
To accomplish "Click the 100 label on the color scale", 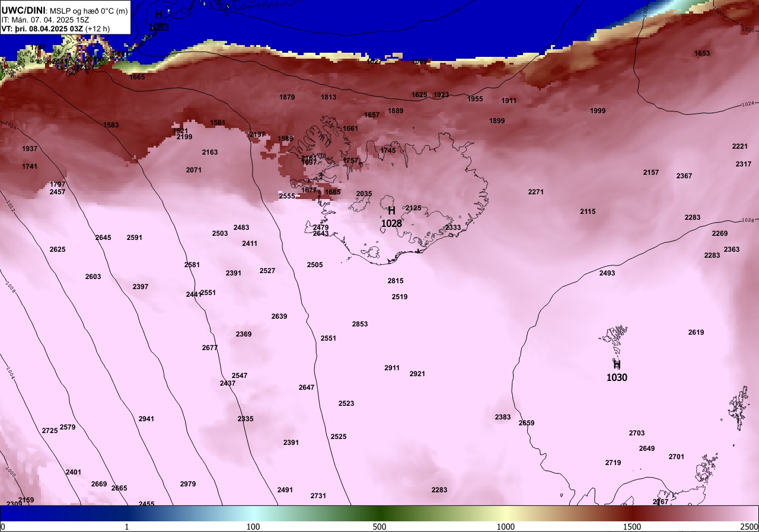I will (x=253, y=527).
